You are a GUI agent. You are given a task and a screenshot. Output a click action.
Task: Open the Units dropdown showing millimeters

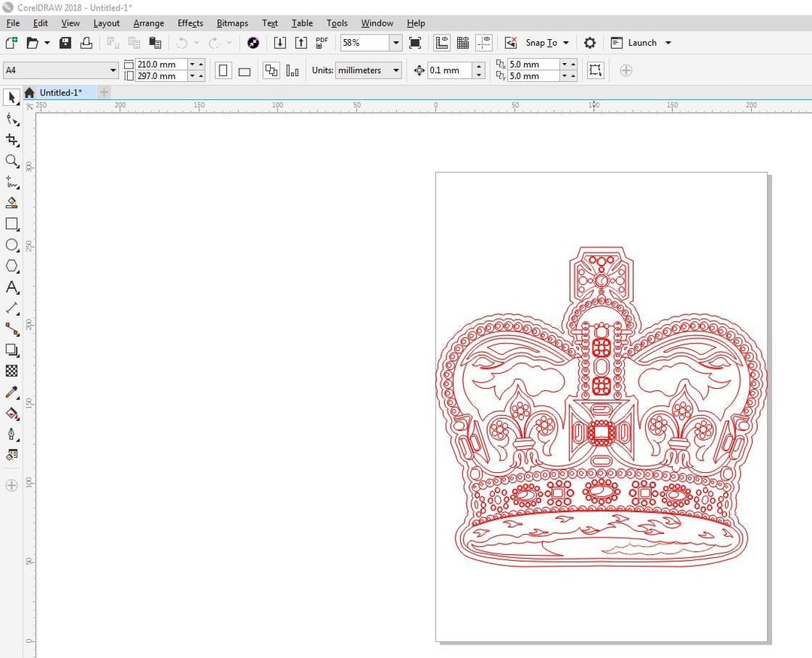pos(368,70)
